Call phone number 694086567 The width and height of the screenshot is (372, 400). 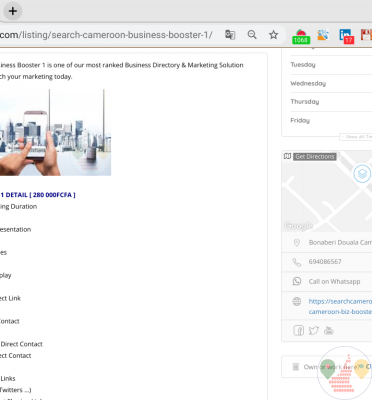(x=325, y=262)
